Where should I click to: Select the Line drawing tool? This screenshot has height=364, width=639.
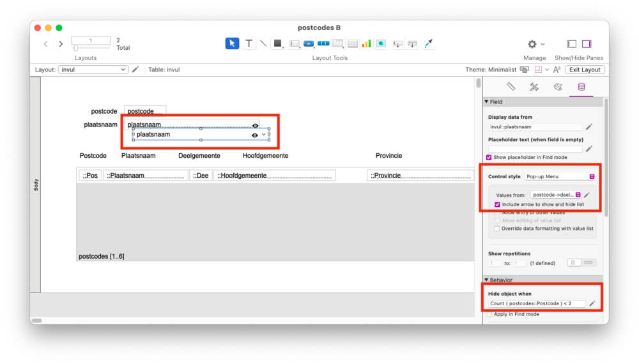pyautogui.click(x=263, y=43)
